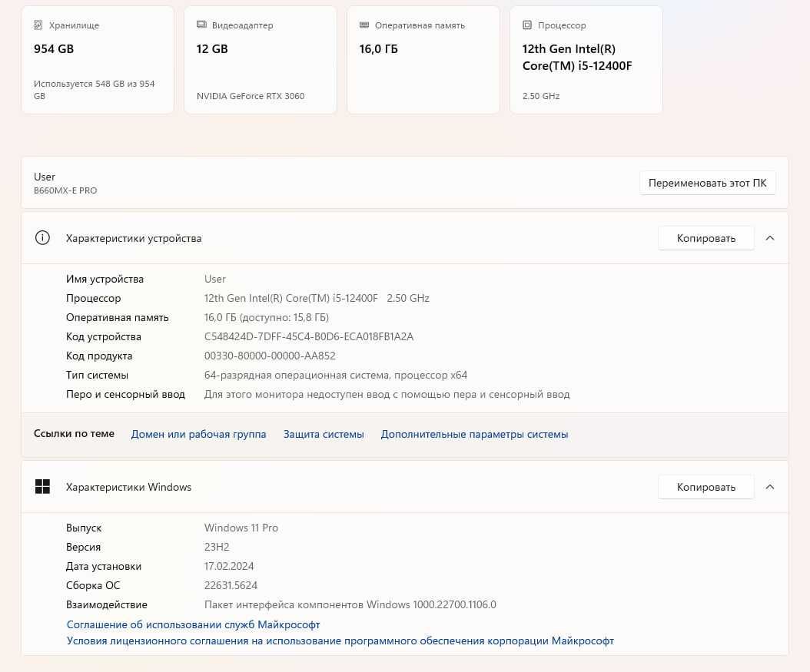Click the Выпуск label
The width and height of the screenshot is (810, 672).
pyautogui.click(x=84, y=528)
